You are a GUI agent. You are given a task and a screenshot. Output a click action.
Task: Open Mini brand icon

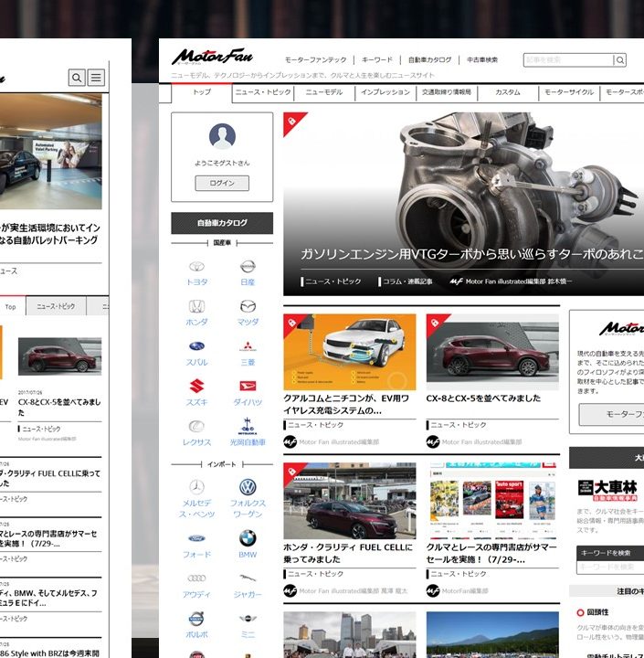[248, 619]
